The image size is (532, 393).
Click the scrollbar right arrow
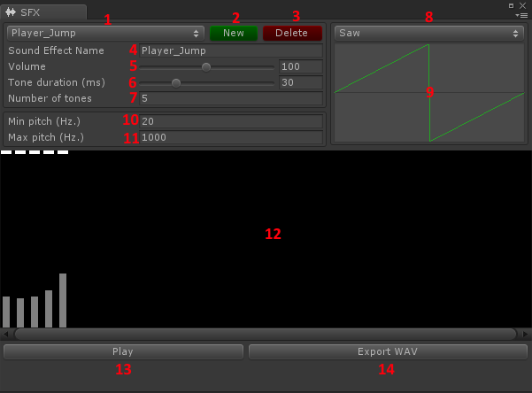click(525, 335)
